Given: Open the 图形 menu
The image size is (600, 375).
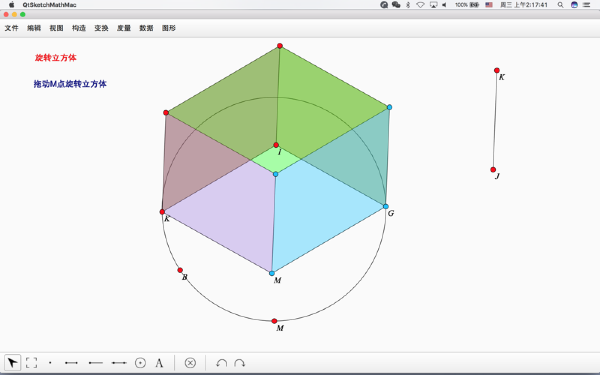Looking at the screenshot, I should click(x=169, y=28).
